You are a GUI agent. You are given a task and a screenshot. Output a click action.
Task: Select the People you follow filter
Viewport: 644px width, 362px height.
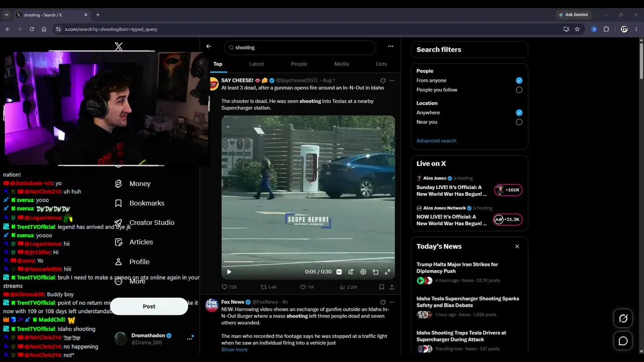pos(519,90)
